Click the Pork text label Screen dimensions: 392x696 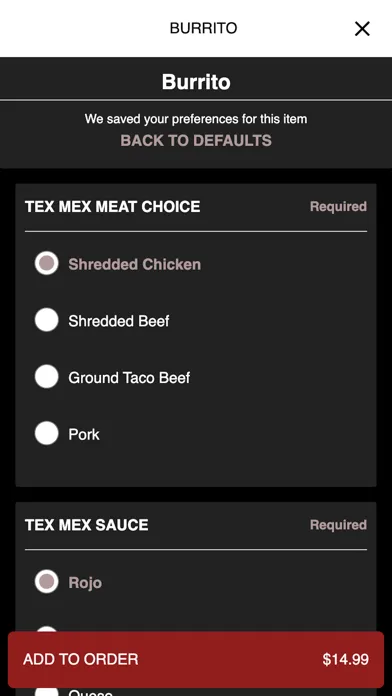[84, 435]
